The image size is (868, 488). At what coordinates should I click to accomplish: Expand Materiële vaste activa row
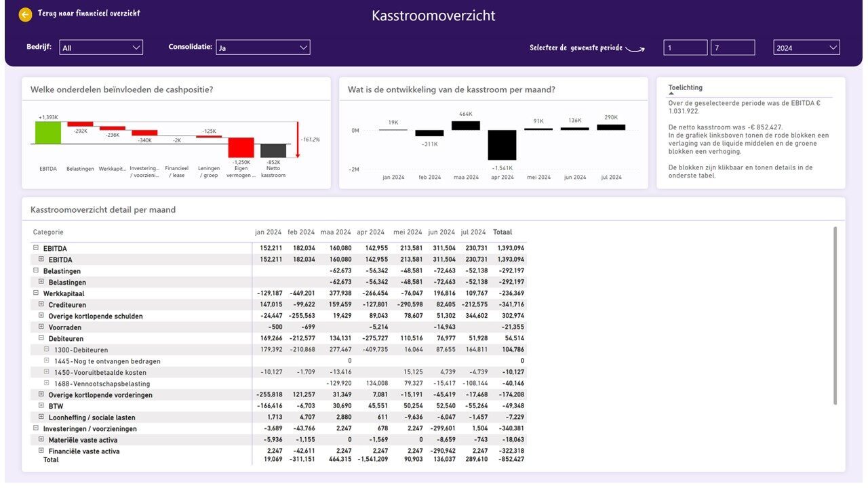41,439
